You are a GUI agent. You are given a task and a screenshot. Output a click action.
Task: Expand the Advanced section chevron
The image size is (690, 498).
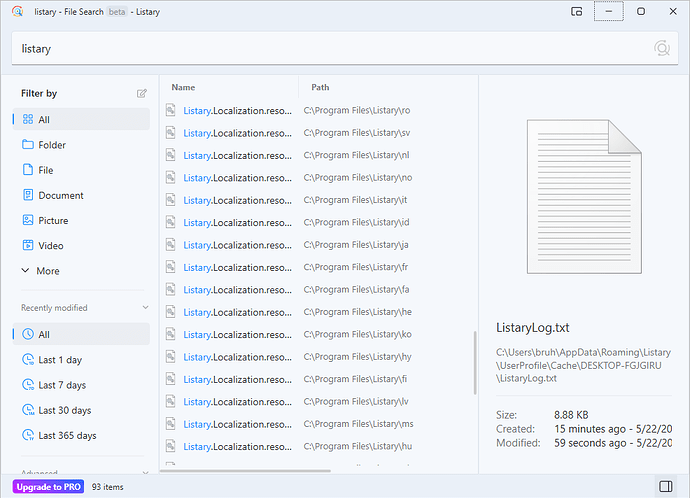(145, 472)
